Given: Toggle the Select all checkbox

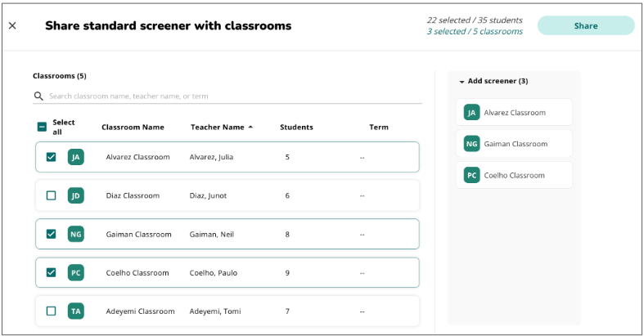Looking at the screenshot, I should click(42, 128).
